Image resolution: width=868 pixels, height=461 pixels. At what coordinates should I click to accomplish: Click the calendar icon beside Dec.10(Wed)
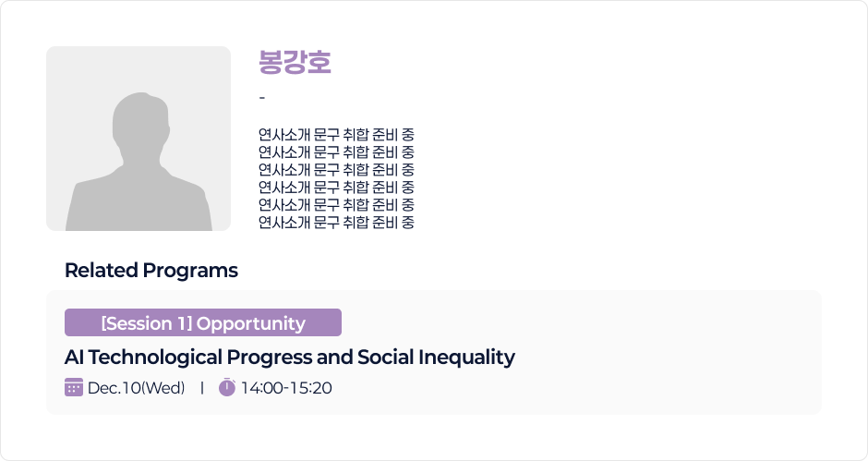74,387
